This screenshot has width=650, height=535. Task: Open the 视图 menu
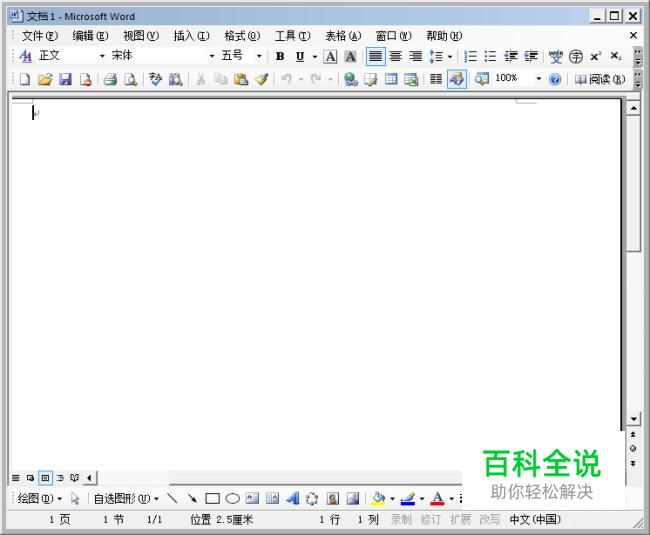pyautogui.click(x=141, y=36)
